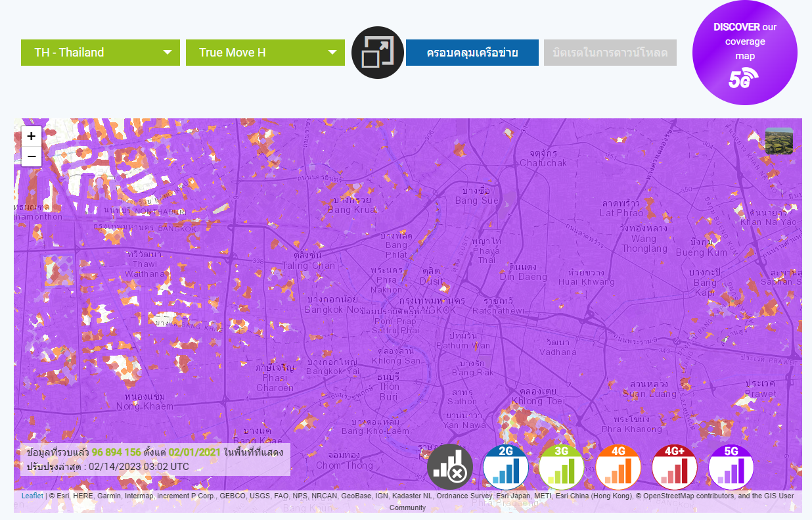Viewport: 812px width, 520px height.
Task: Open the Discover our 5G coverage map badge
Action: (745, 53)
